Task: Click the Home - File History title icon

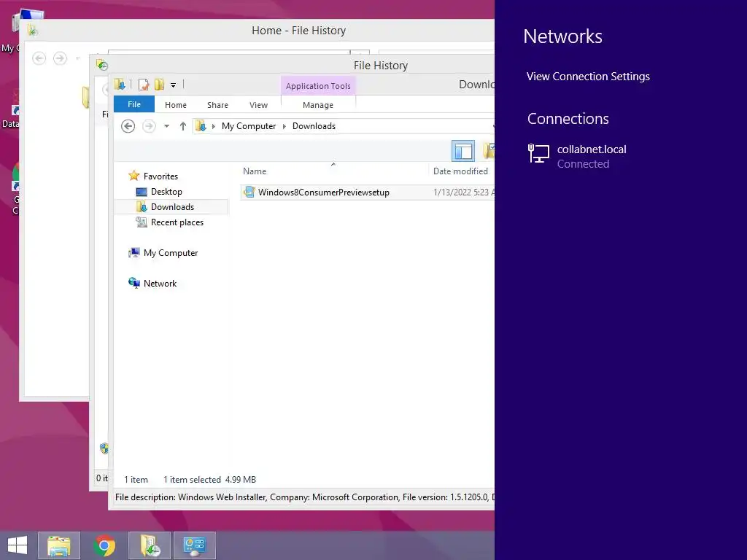Action: [32, 31]
